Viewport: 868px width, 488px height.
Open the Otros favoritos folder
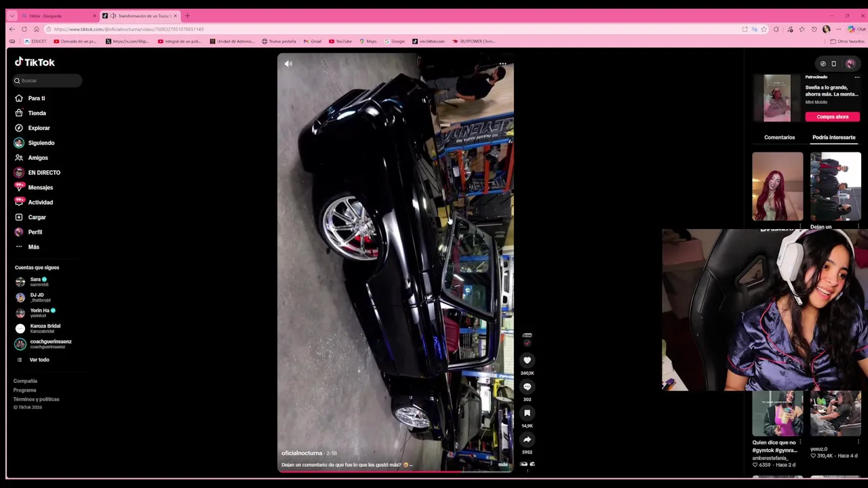click(847, 41)
